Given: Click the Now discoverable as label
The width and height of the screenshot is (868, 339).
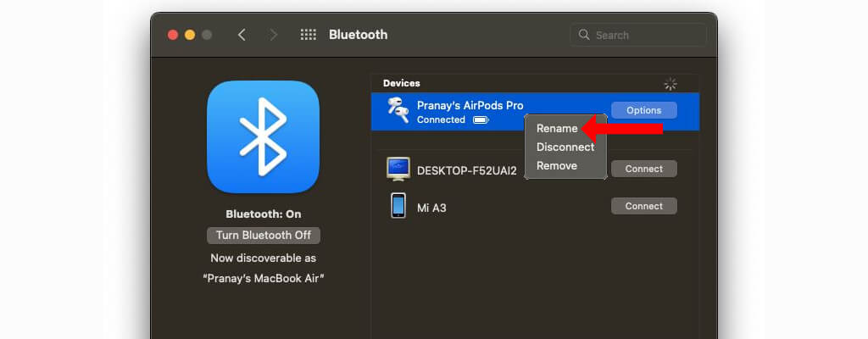Looking at the screenshot, I should pos(264,258).
